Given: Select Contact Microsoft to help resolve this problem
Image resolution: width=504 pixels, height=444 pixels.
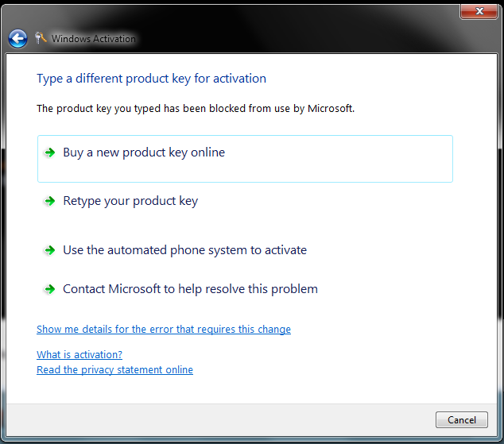Looking at the screenshot, I should point(190,289).
